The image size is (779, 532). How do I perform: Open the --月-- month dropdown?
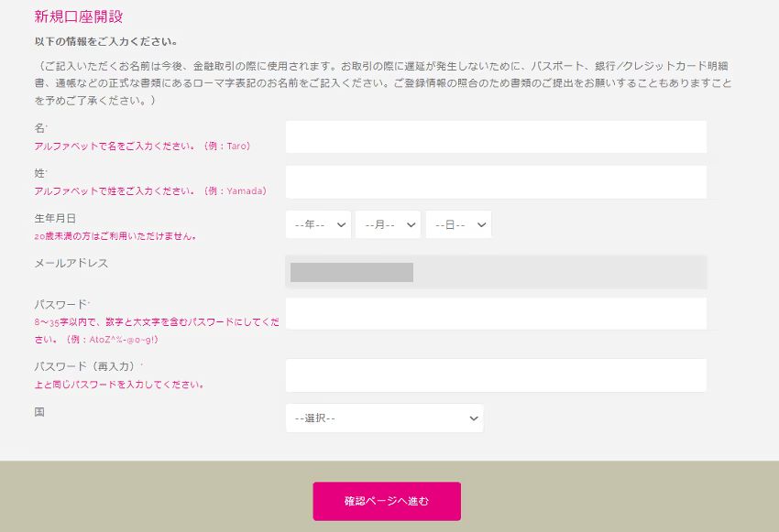point(387,223)
